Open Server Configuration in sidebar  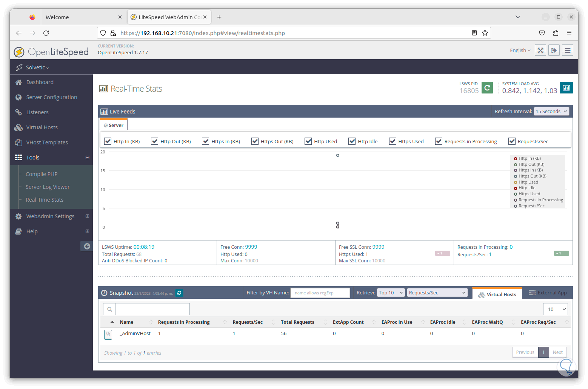[x=51, y=97]
